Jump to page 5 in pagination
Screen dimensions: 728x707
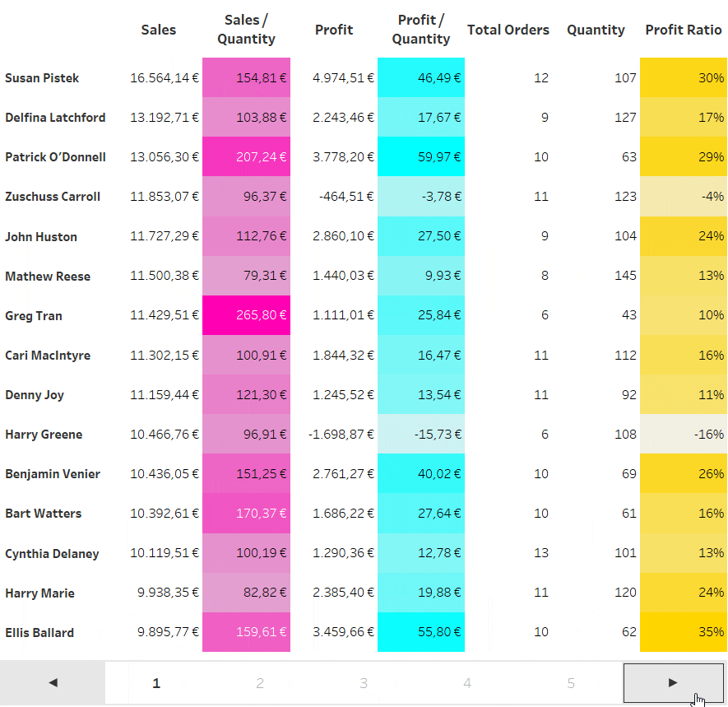pyautogui.click(x=571, y=682)
